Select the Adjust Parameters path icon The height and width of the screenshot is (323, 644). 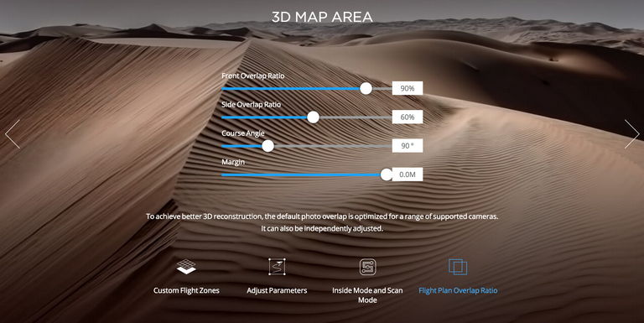point(277,267)
